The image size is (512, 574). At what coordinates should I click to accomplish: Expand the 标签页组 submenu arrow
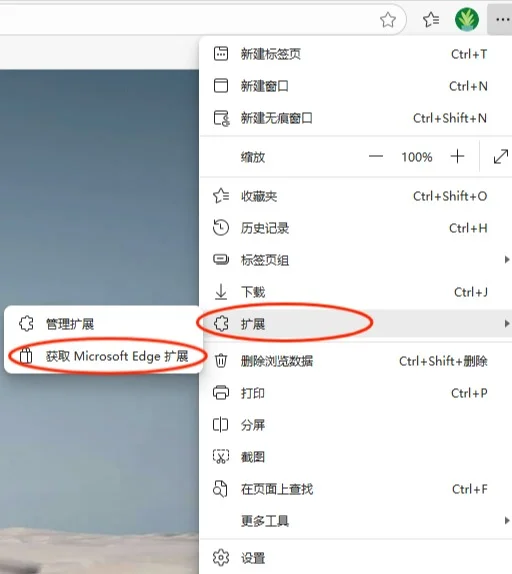pos(507,260)
